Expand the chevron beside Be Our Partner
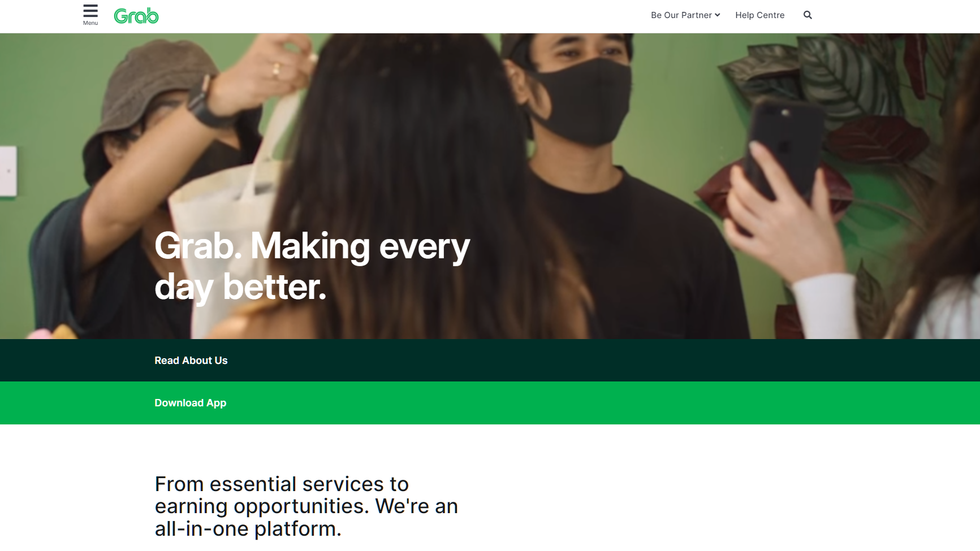 point(718,15)
